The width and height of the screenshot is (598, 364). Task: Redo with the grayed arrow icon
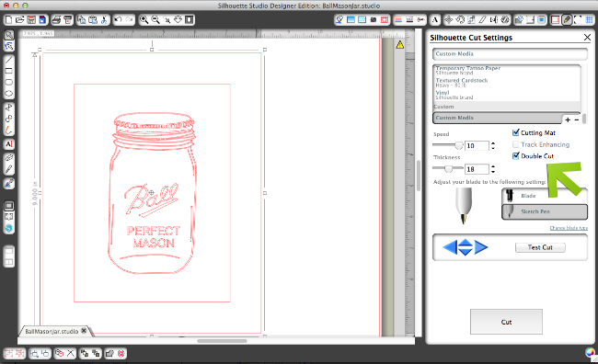[x=130, y=19]
